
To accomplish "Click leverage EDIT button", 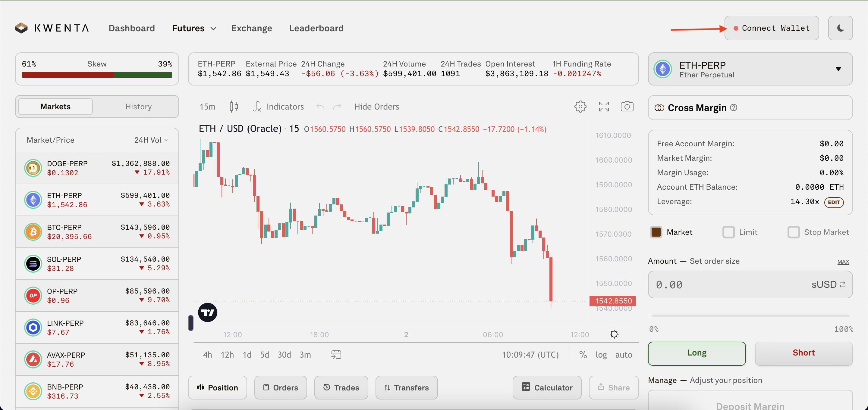I will tap(834, 202).
